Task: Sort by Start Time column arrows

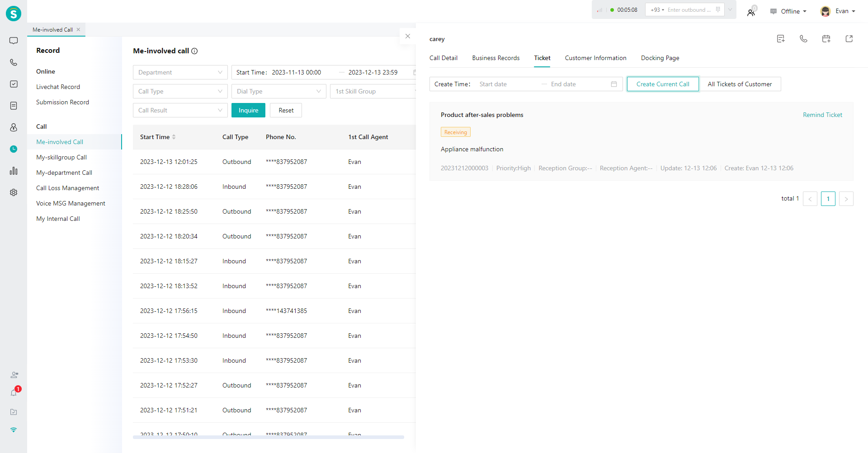Action: point(174,137)
